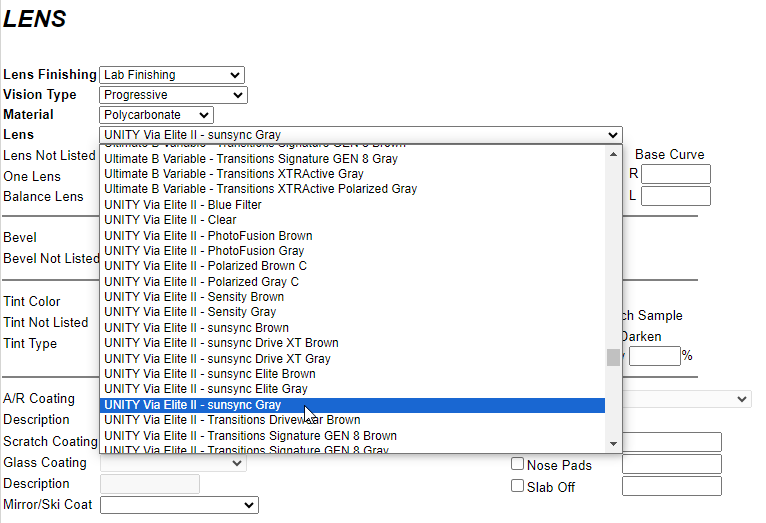This screenshot has width=766, height=523.
Task: Check the Slab Off checkbox
Action: pos(518,486)
